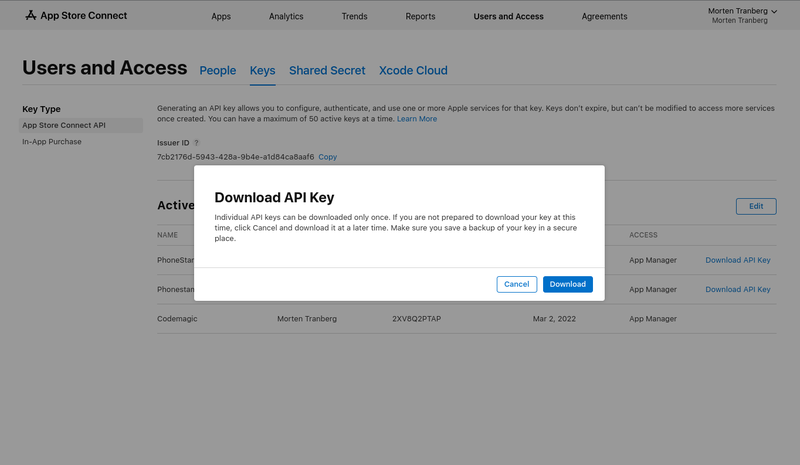Select the Keys tab
The width and height of the screenshot is (800, 465).
262,70
